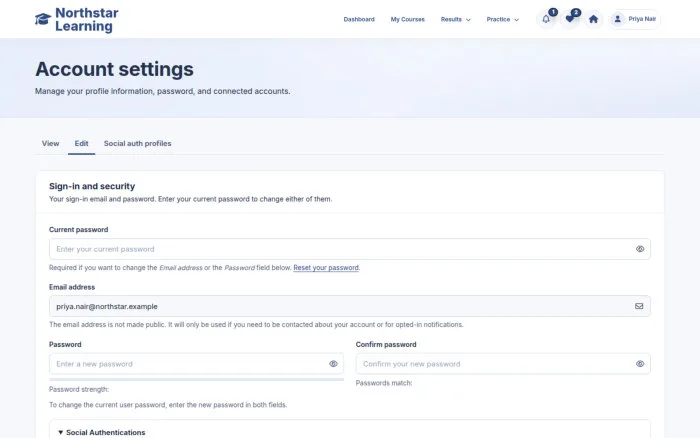The image size is (700, 438).
Task: Focus the Enter a new password field
Action: (196, 364)
